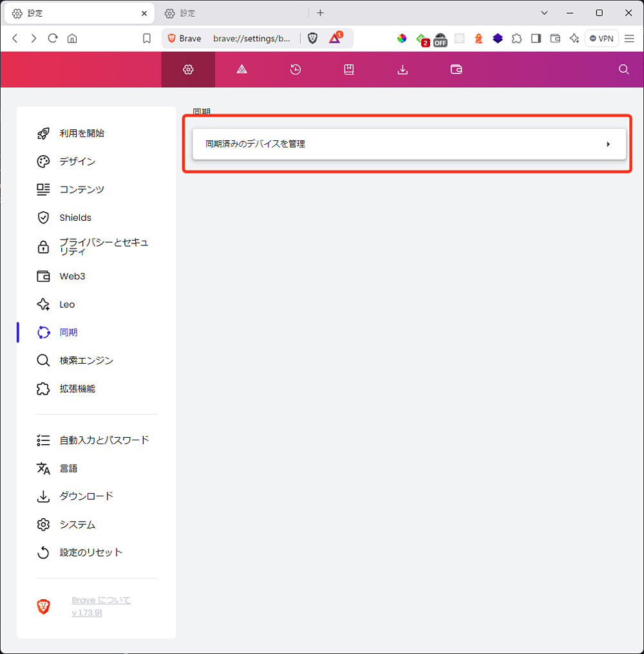Click the adblocker OFF toolbar icon
This screenshot has height=654, width=644.
point(440,40)
